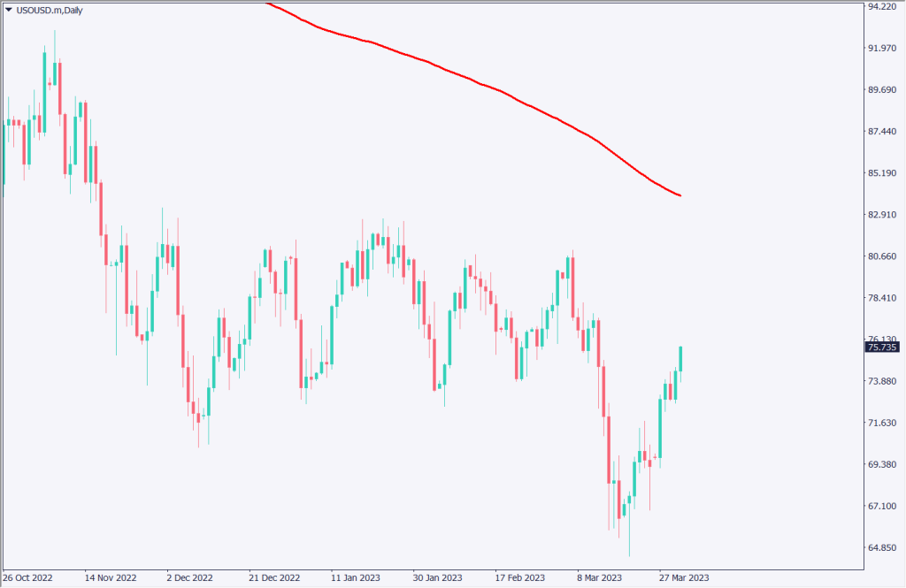This screenshot has width=906, height=588.
Task: Click the 94.220 price scale label
Action: pos(881,7)
